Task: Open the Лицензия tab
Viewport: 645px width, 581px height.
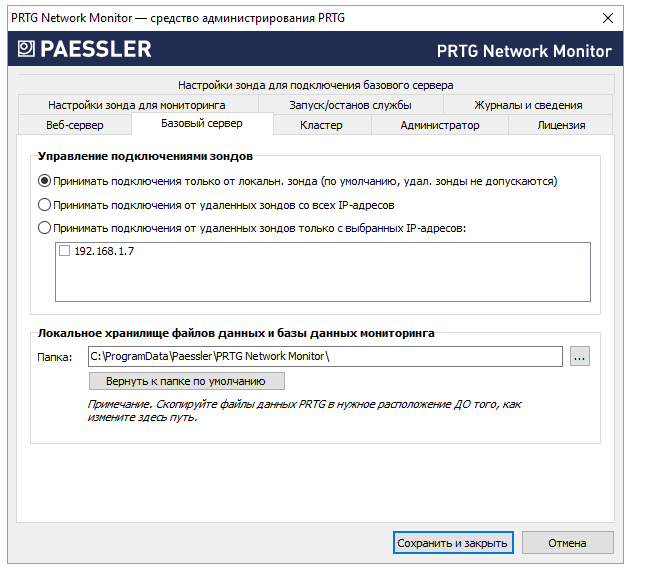Action: [x=561, y=125]
